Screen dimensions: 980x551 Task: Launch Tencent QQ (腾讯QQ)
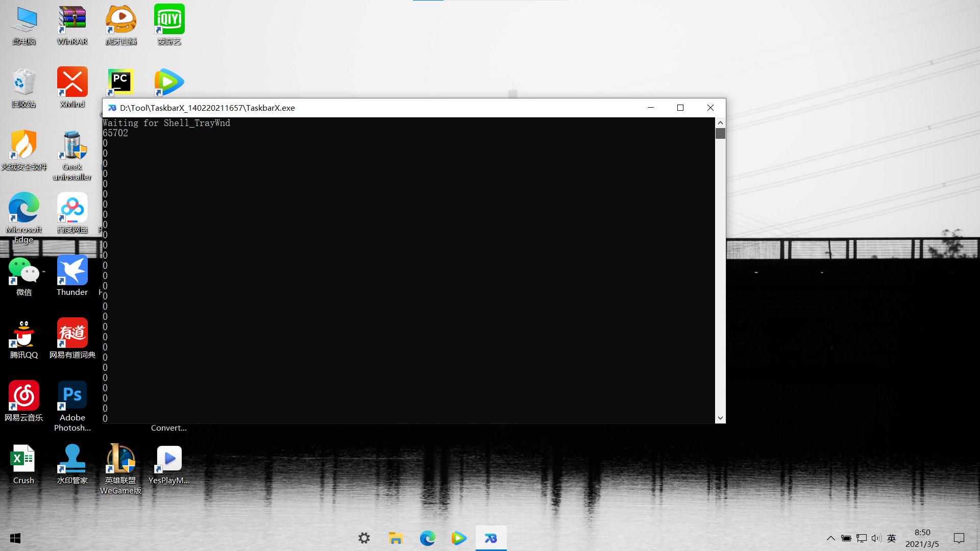(23, 332)
